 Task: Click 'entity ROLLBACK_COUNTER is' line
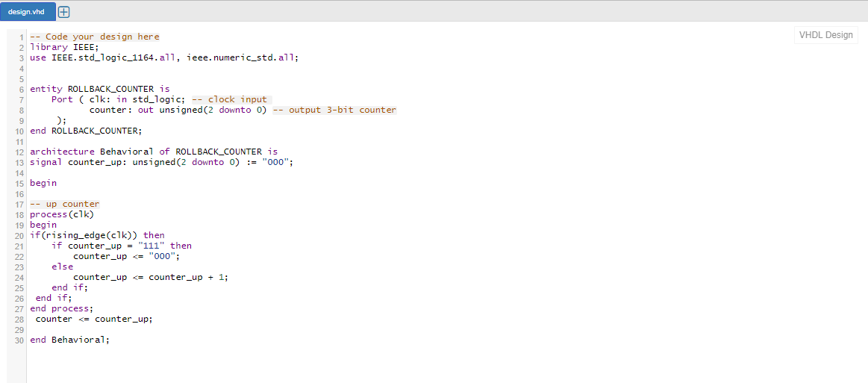pos(100,89)
